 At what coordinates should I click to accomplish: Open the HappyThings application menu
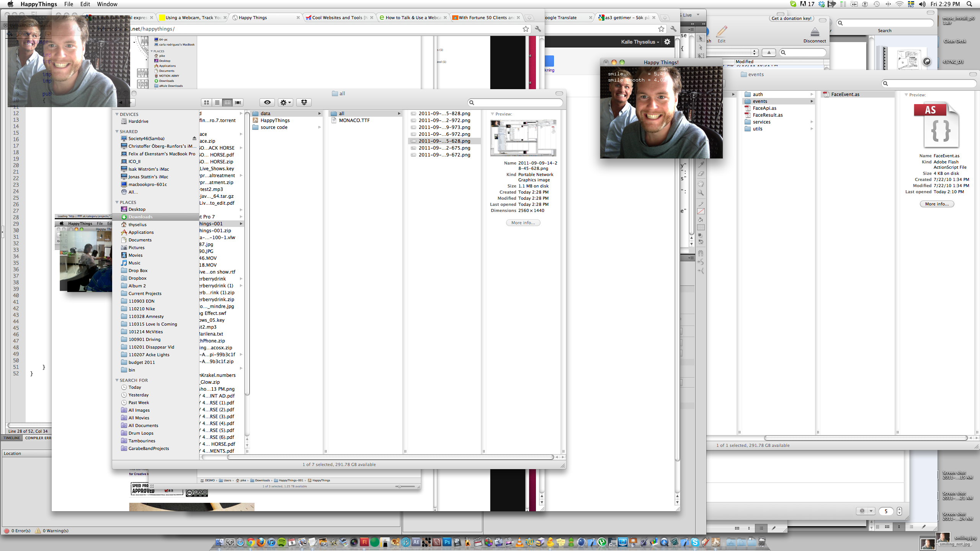39,4
